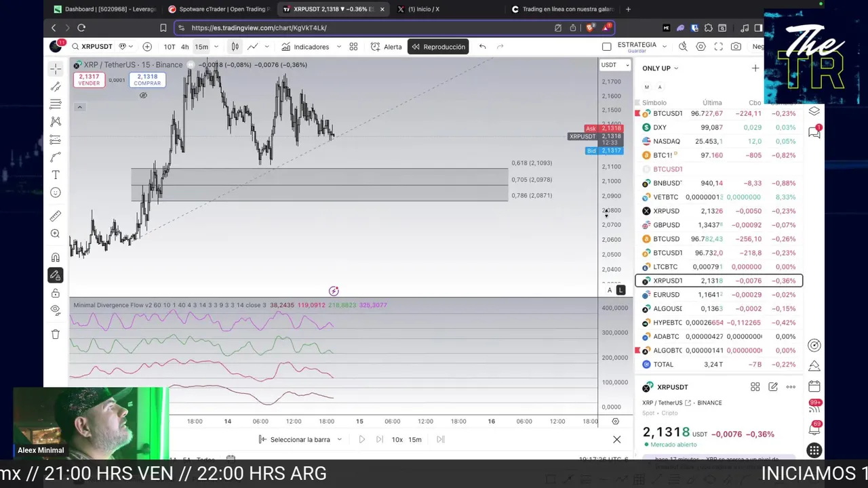The image size is (868, 488).
Task: Play the bar replay
Action: pyautogui.click(x=361, y=439)
